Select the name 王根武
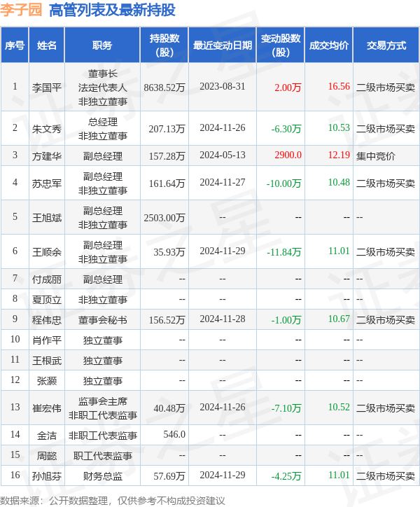This screenshot has height=507, width=420. (47, 361)
